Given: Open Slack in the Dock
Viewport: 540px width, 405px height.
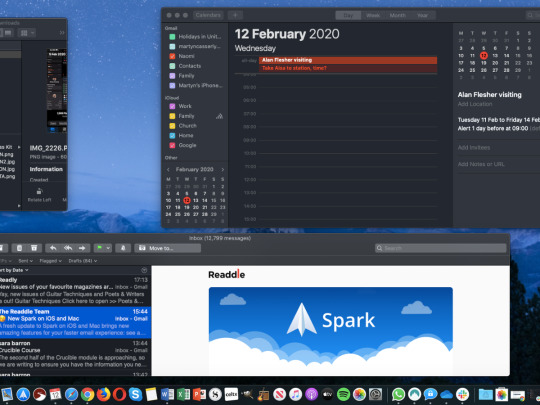Looking at the screenshot, I should 463,394.
